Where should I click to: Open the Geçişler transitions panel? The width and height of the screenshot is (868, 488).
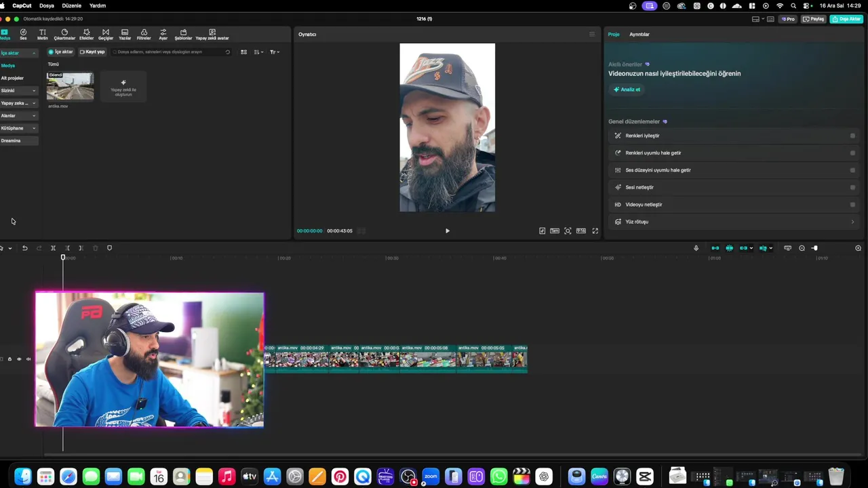click(105, 34)
